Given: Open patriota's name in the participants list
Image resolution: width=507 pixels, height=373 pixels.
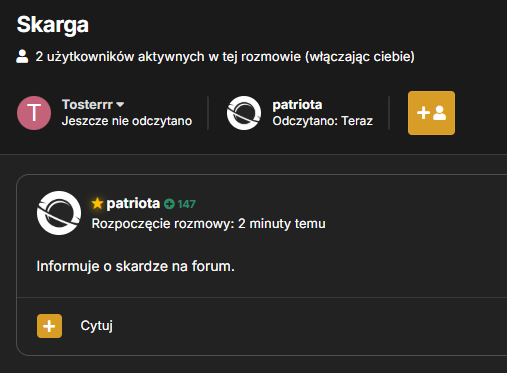Looking at the screenshot, I should click(x=297, y=105).
